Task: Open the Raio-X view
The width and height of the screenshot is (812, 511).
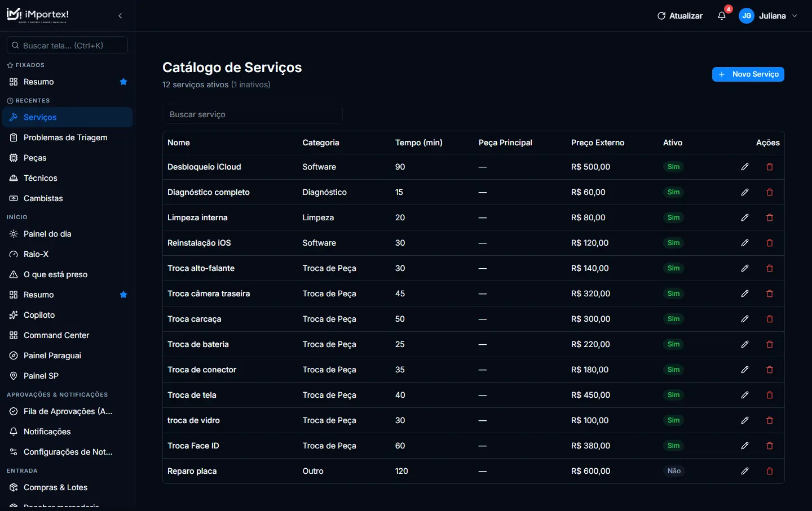Action: (68, 254)
